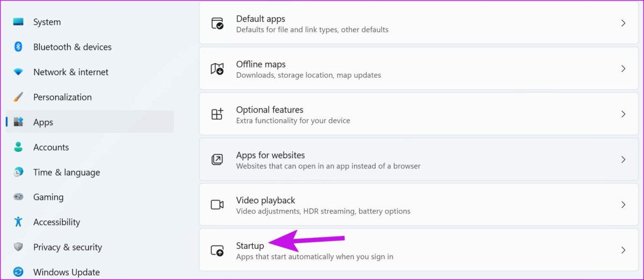Expand Startup settings via chevron arrow
Viewport: 644px width, 280px height.
click(623, 250)
